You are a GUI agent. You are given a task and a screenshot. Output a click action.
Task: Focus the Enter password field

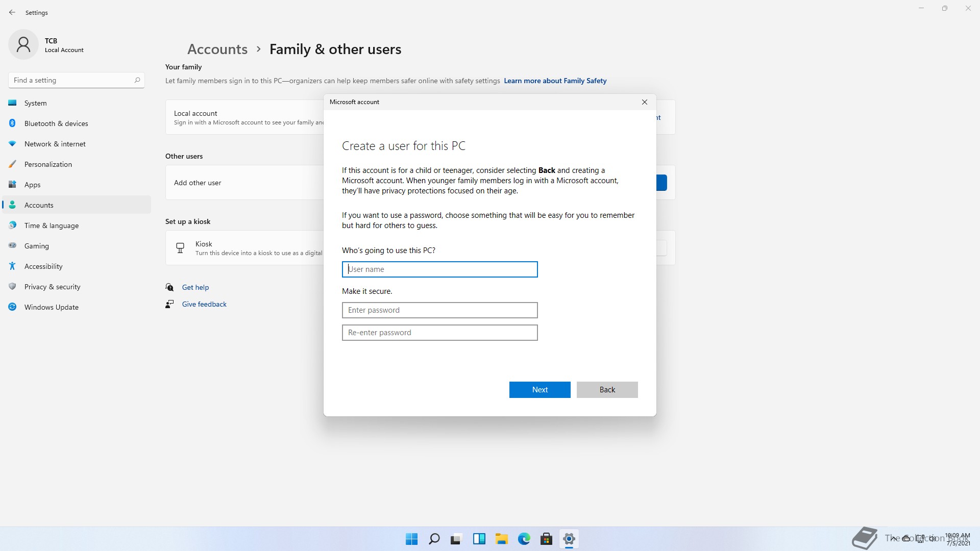tap(440, 310)
